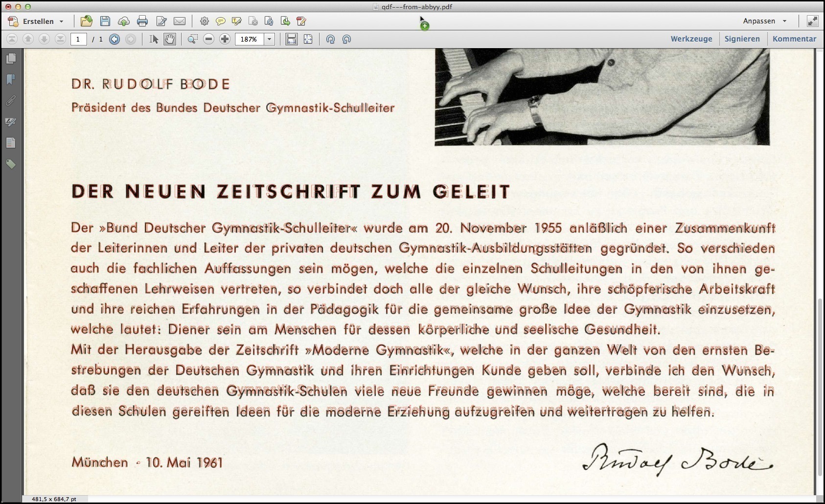Open the zoom level dropdown showing 187%
Viewport: 825px width, 504px height.
[x=268, y=39]
